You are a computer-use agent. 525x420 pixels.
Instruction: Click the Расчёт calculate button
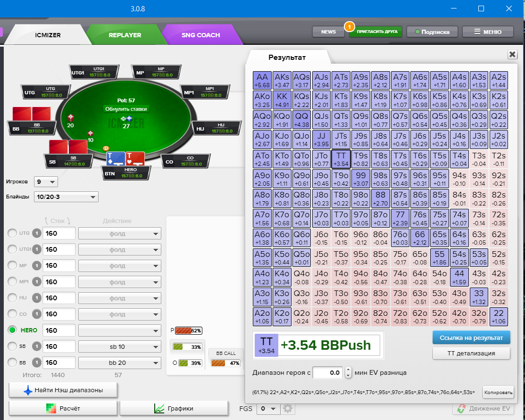[63, 408]
